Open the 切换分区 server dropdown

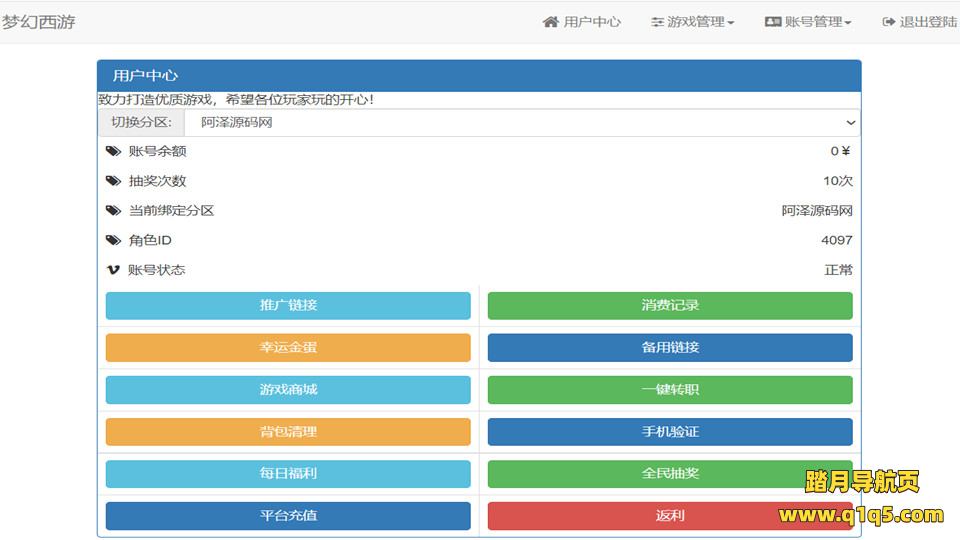(x=521, y=123)
